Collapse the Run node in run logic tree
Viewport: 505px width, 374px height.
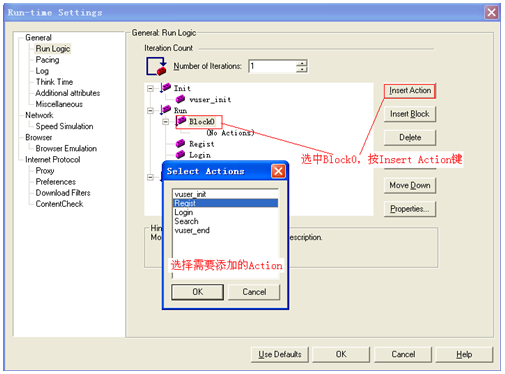[150, 110]
